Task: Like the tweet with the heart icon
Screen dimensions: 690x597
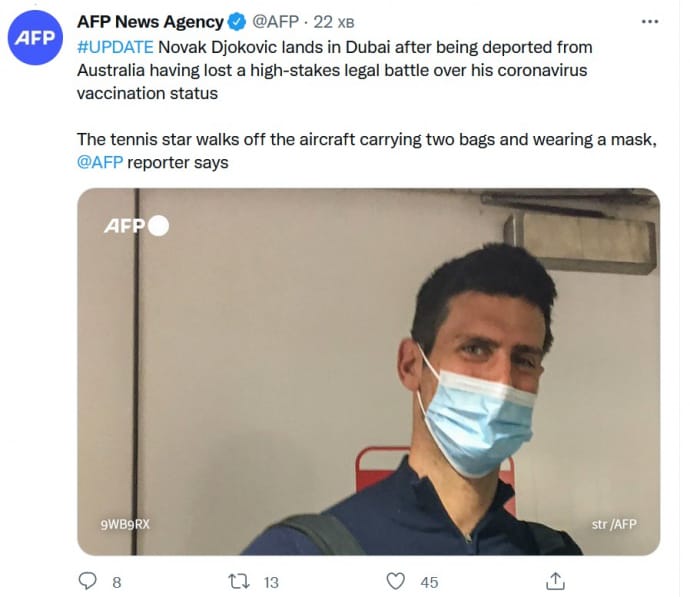Action: [x=396, y=581]
